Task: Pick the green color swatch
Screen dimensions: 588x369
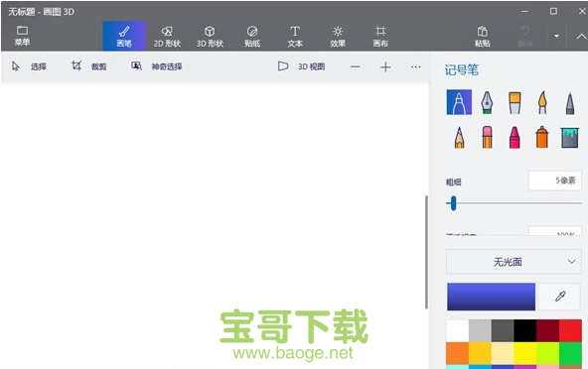Action: [x=570, y=353]
